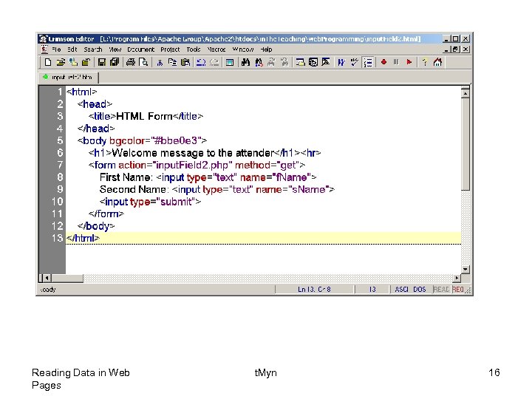This screenshot has width=532, height=399.
Task: Click the opening <html> tag on line 1
Action: click(81, 92)
